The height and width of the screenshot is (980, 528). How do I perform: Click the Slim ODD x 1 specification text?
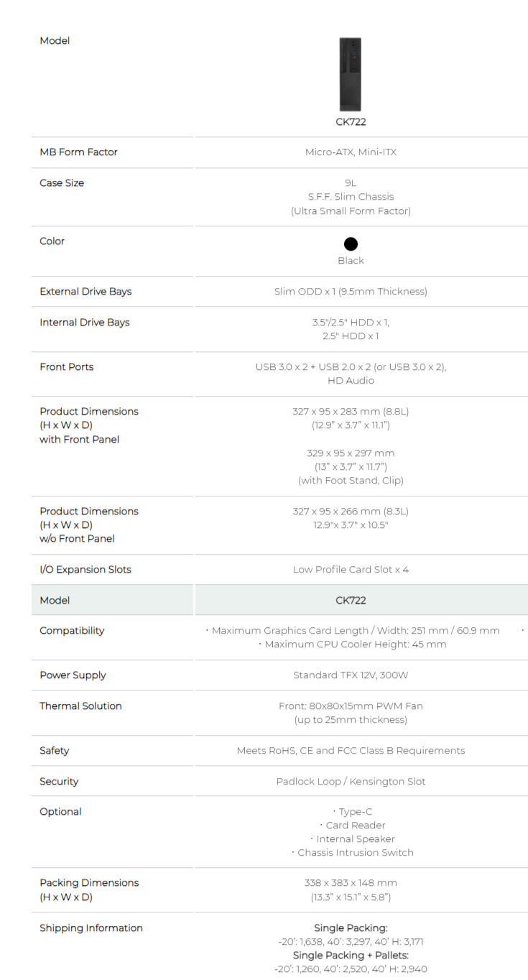pyautogui.click(x=351, y=292)
